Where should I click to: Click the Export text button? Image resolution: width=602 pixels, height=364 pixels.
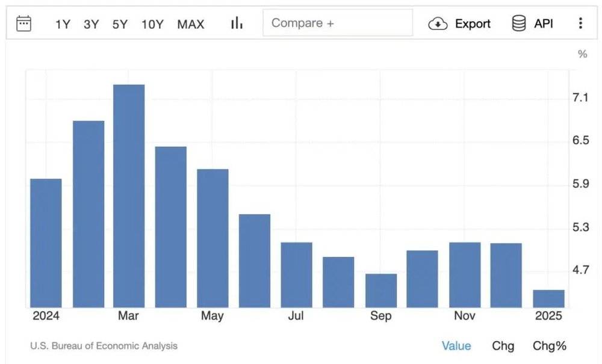tap(473, 24)
